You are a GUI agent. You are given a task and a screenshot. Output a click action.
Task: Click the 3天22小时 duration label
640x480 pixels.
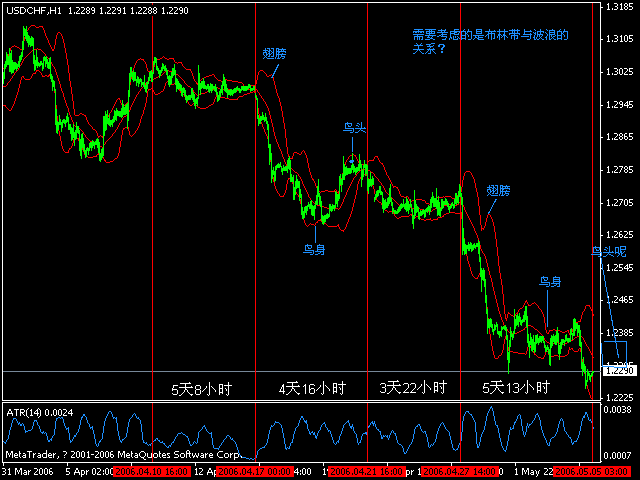pyautogui.click(x=413, y=387)
